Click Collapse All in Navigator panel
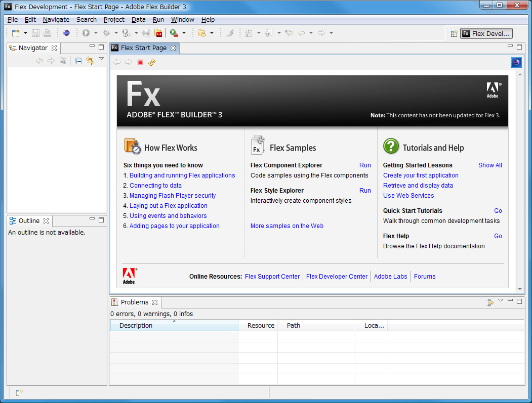 pos(79,61)
